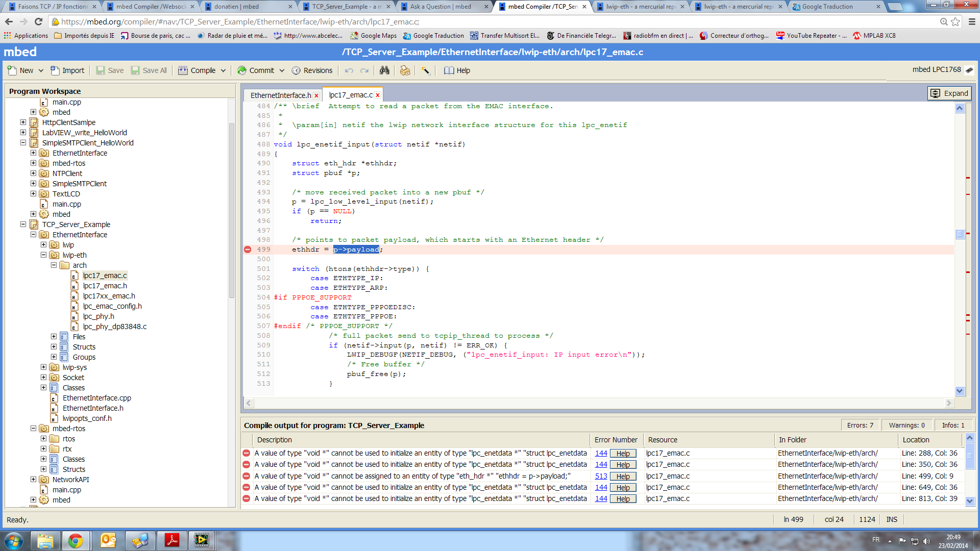Open the New dropdown arrow
The width and height of the screenshot is (980, 551).
(x=41, y=70)
